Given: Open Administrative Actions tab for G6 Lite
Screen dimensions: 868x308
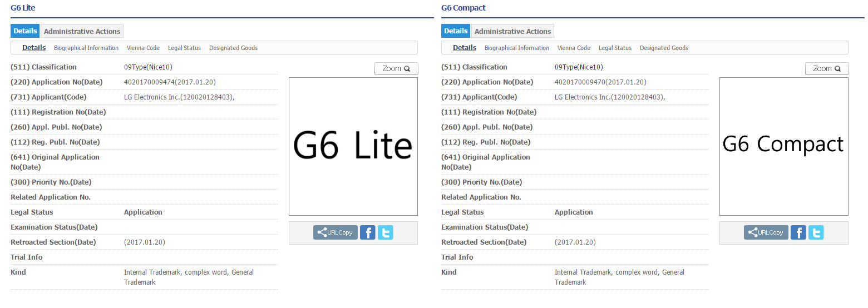Looking at the screenshot, I should pyautogui.click(x=82, y=31).
